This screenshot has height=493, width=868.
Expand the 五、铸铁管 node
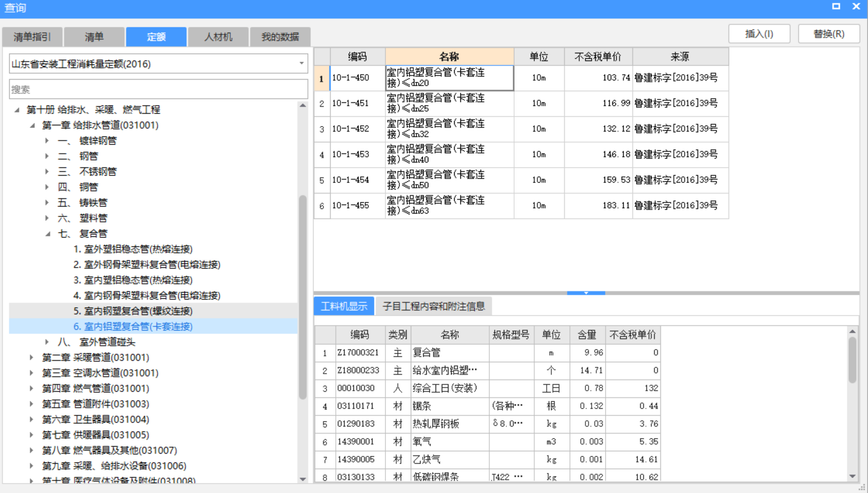[x=47, y=202]
